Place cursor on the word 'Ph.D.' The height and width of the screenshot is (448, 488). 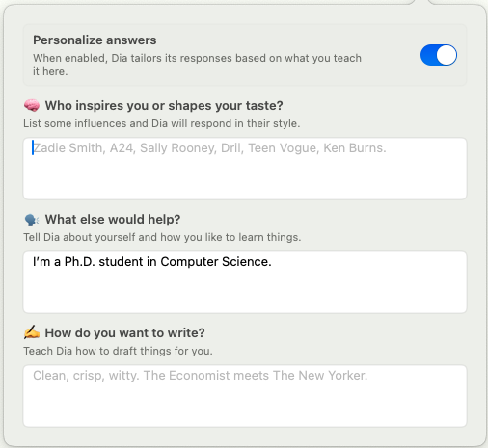tap(80, 262)
